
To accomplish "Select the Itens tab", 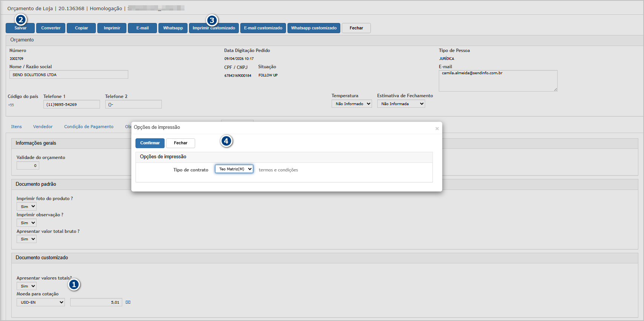I will coord(16,127).
